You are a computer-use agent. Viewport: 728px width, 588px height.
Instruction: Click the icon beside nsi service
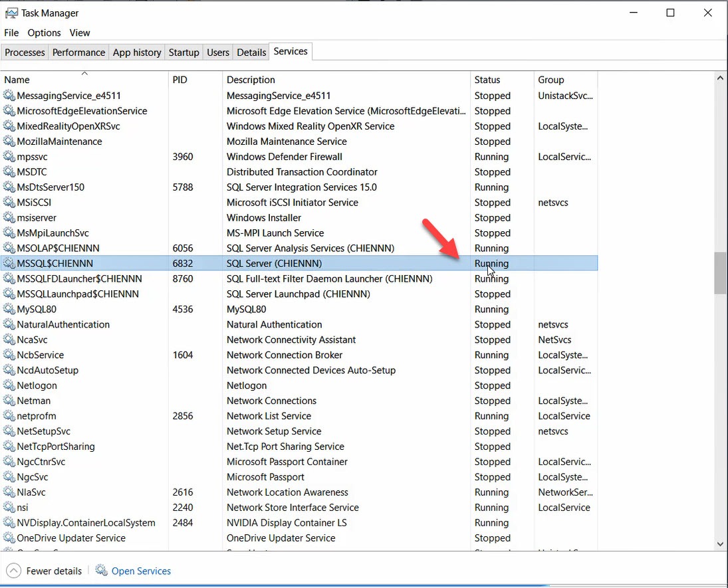click(x=9, y=507)
